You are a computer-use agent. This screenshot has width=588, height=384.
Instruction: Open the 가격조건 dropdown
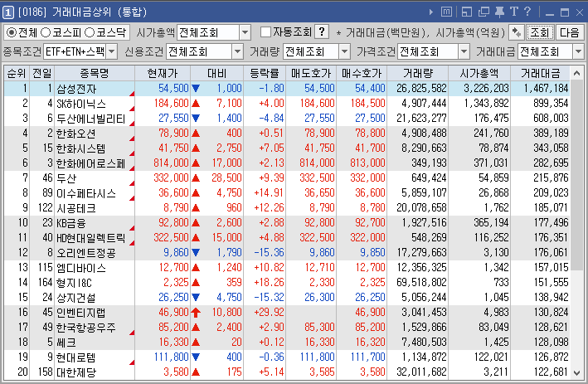click(464, 51)
